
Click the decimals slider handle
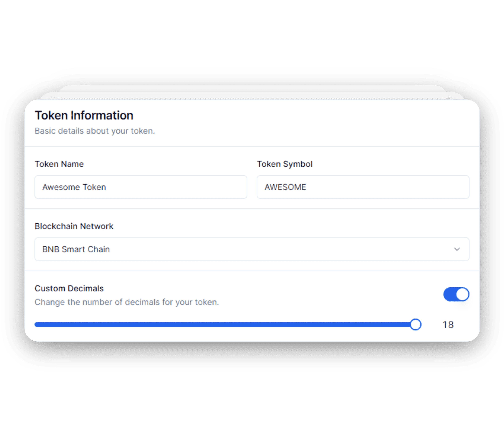coord(415,325)
